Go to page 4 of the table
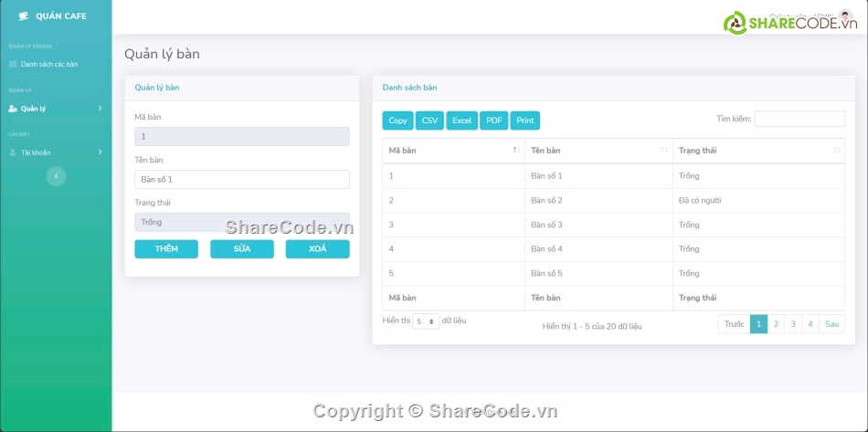Screen dimensions: 868x432 [x=810, y=324]
